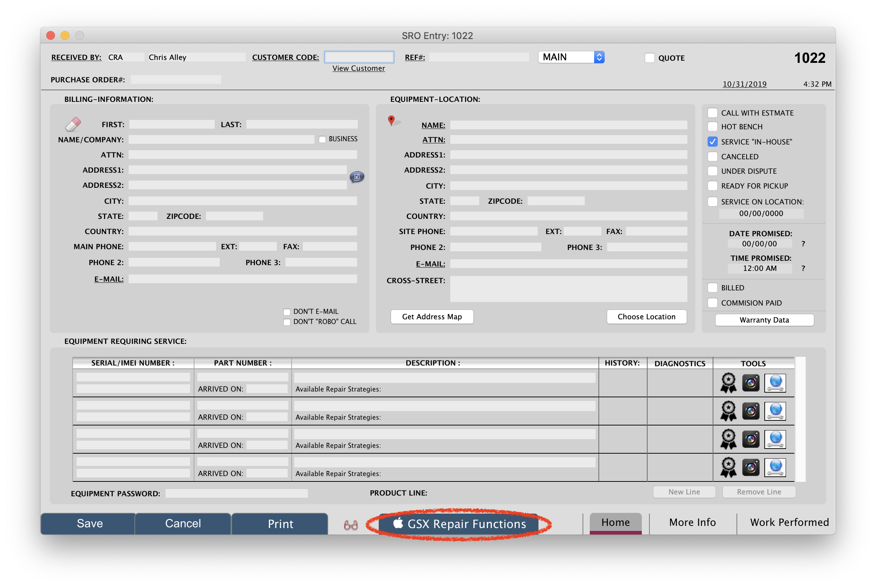Open the MAIN location dropdown
Screen dimensions: 876x588
[x=571, y=57]
